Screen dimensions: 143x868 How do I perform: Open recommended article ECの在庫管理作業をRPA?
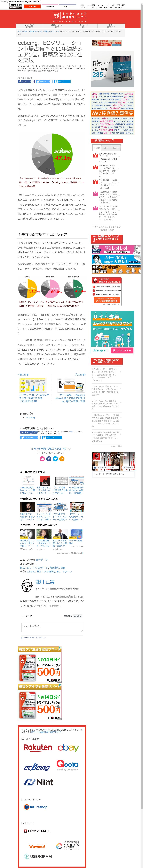pyautogui.click(x=76, y=485)
